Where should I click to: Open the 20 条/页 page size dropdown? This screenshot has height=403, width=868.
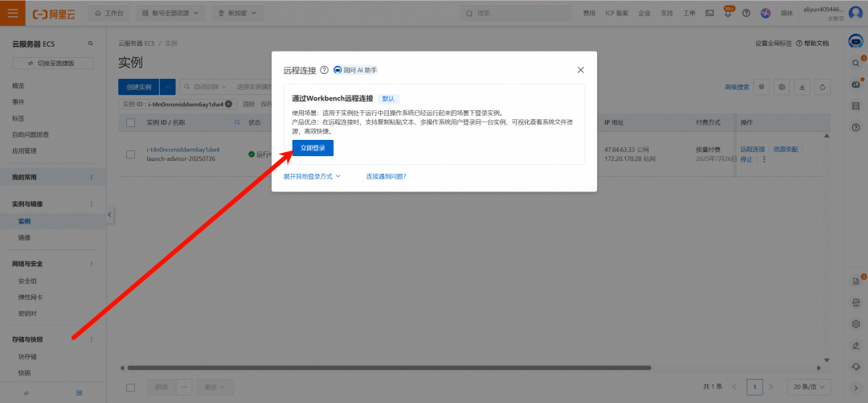[809, 386]
